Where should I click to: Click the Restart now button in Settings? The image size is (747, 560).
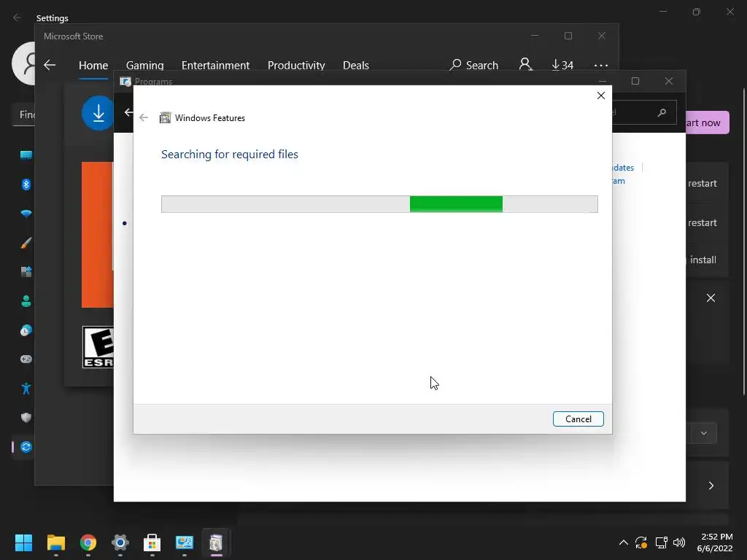707,122
